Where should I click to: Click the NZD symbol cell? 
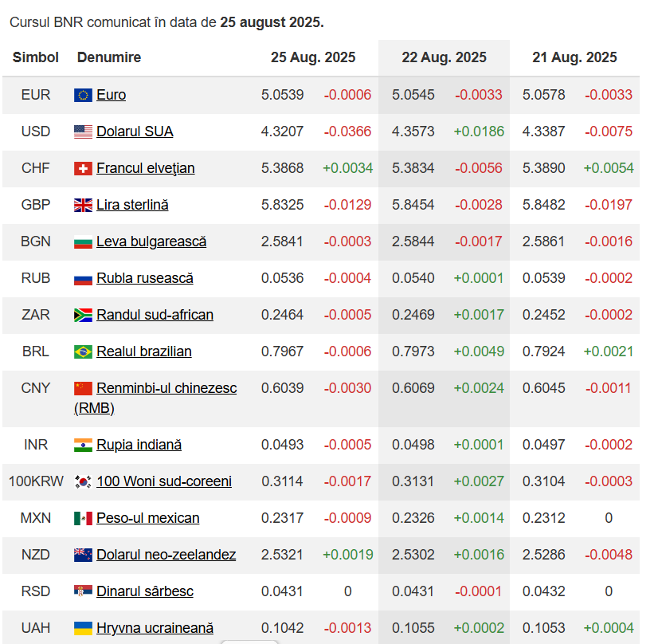point(36,555)
